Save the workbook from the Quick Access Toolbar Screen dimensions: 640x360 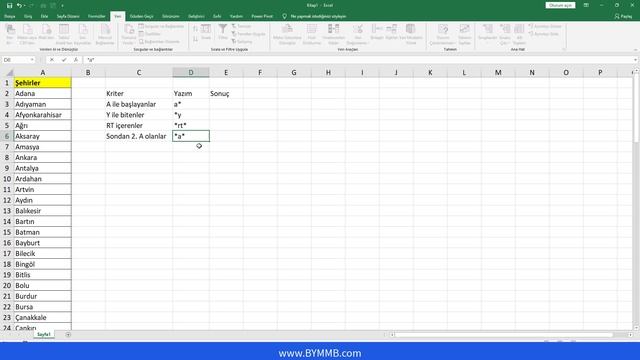pyautogui.click(x=9, y=5)
